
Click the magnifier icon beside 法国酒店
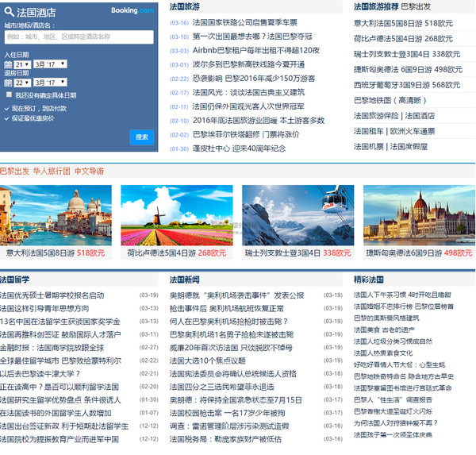click(9, 12)
